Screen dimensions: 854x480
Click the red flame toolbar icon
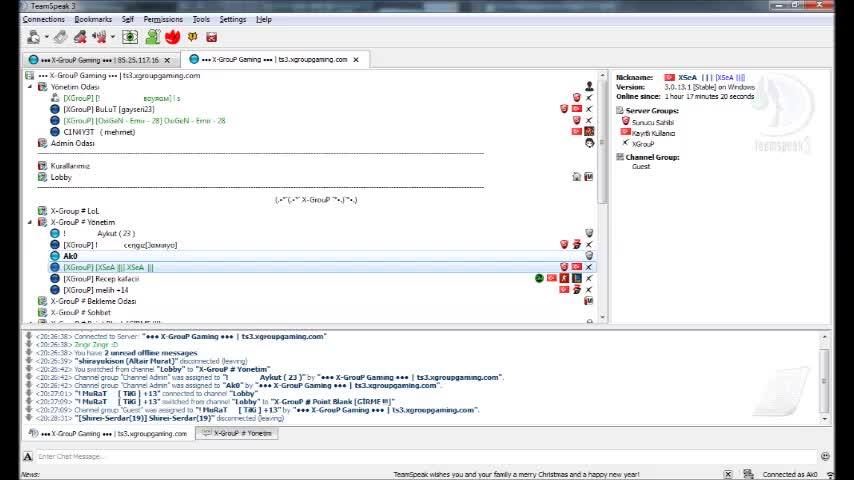click(172, 37)
